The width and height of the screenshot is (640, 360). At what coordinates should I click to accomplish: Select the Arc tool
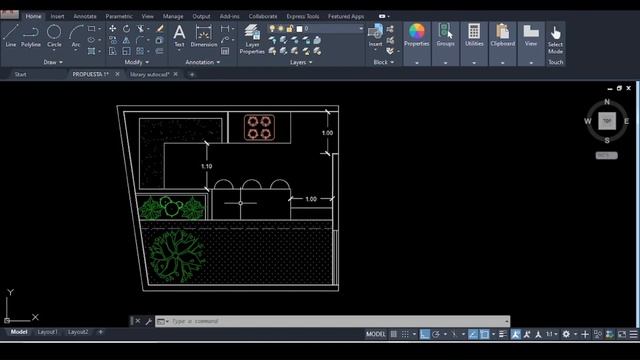point(76,36)
